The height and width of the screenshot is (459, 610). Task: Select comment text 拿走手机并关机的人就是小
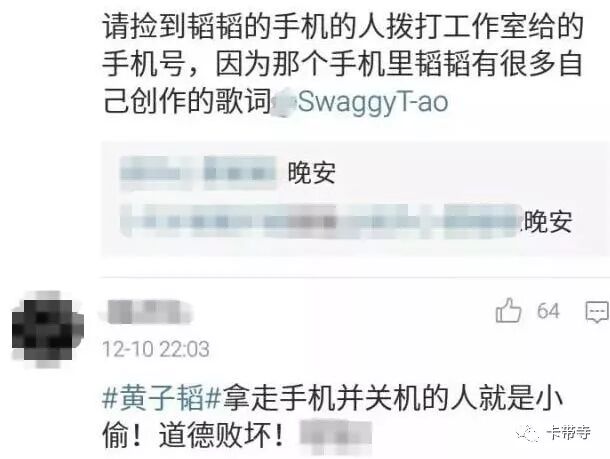tap(393, 398)
